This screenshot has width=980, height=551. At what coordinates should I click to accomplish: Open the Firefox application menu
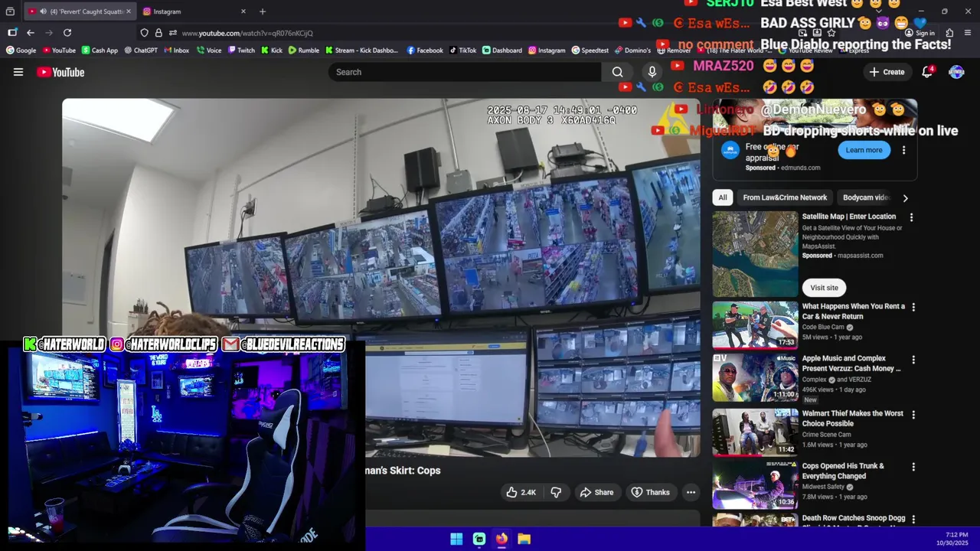(968, 33)
